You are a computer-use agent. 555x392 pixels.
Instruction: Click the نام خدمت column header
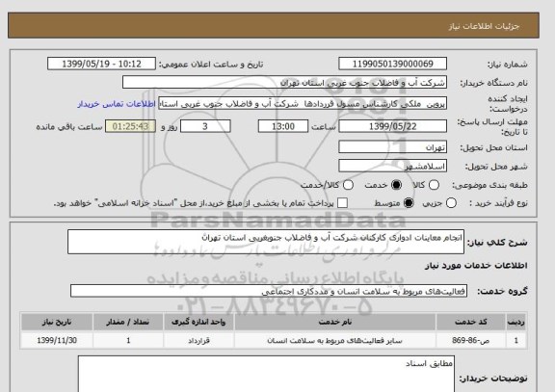pyautogui.click(x=335, y=322)
